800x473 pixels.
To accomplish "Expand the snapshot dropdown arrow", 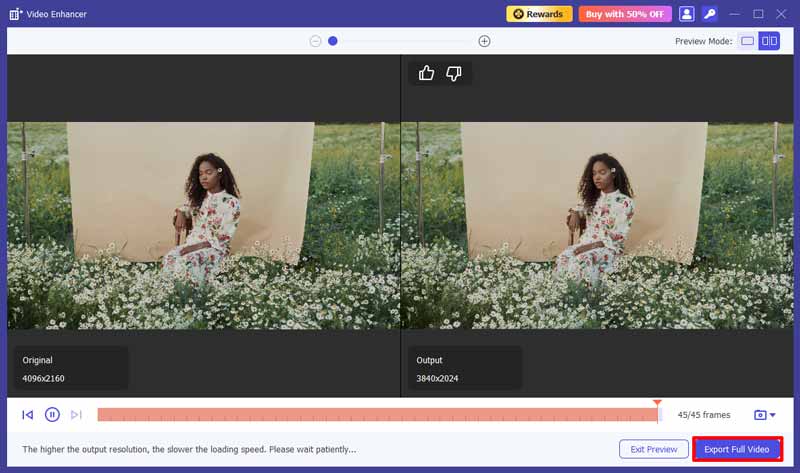I will (x=772, y=415).
